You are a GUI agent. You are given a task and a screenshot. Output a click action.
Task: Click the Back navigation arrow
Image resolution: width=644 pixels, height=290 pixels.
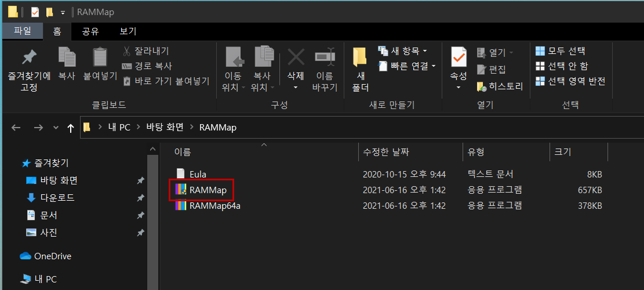tap(16, 128)
